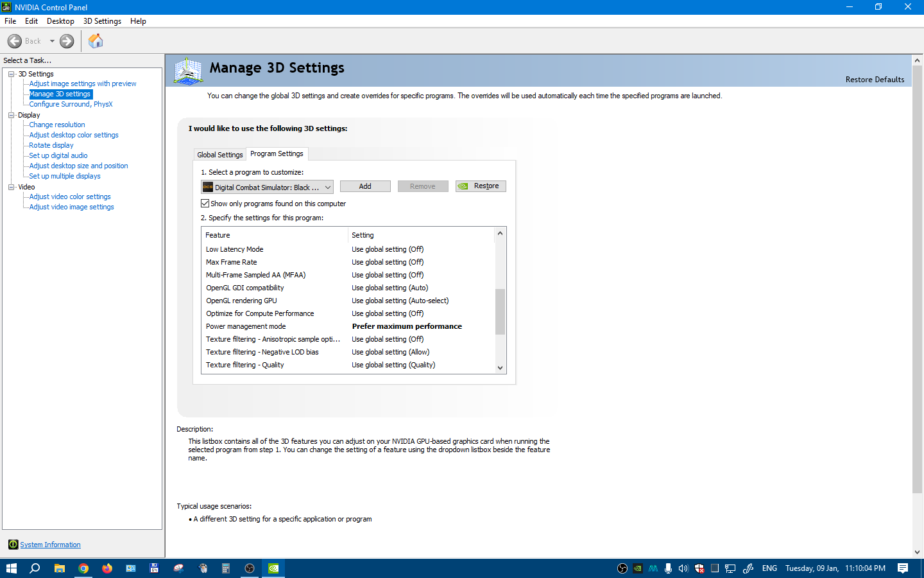Open the pen/ink workspace tray icon

click(748, 568)
